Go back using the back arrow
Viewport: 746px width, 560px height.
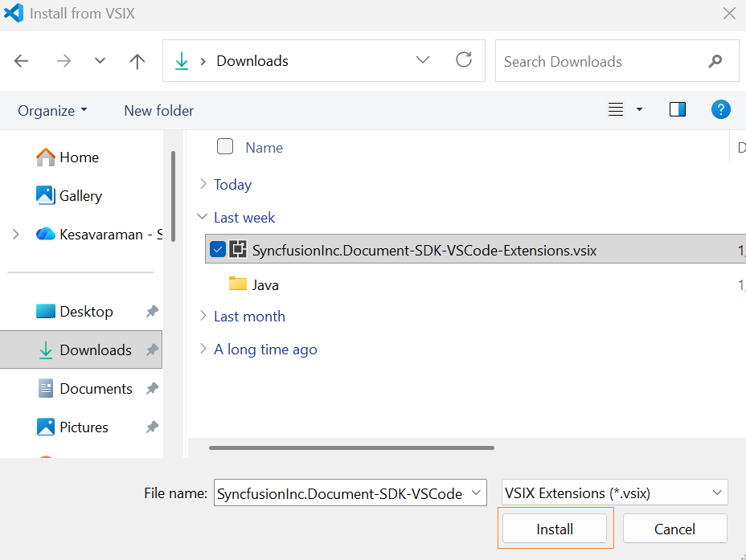pos(22,61)
